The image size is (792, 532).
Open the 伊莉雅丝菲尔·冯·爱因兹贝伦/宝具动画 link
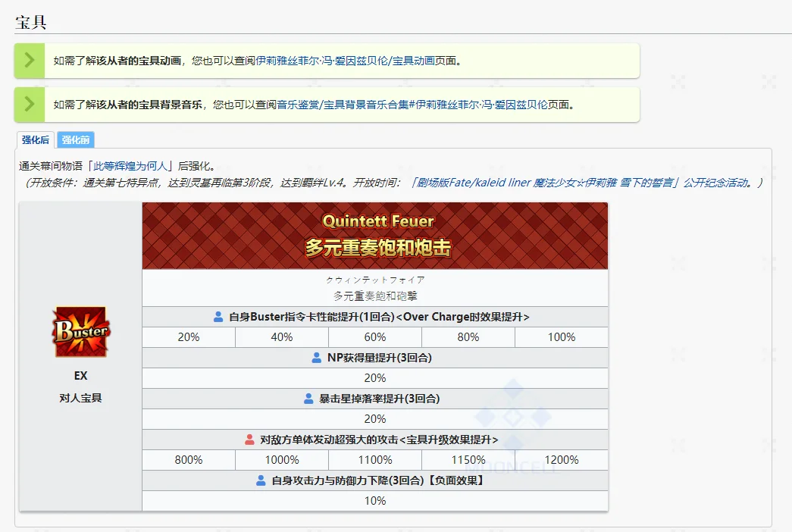(x=345, y=61)
